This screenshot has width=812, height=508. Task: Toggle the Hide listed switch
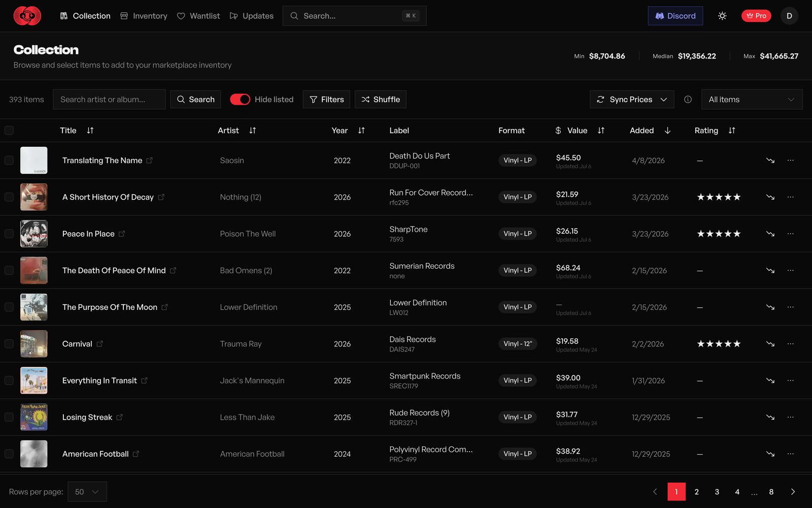coord(240,100)
